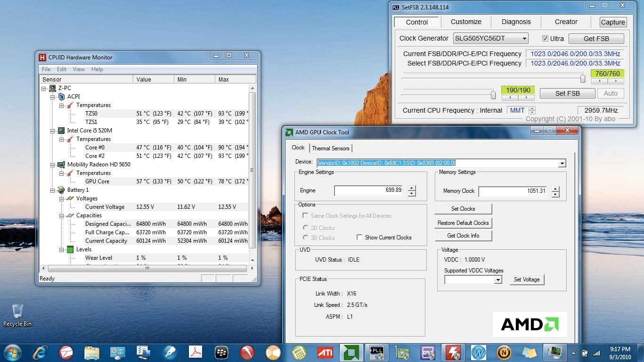The height and width of the screenshot is (362, 644).
Task: Open the calculator icon in taskbar
Action: (299, 352)
